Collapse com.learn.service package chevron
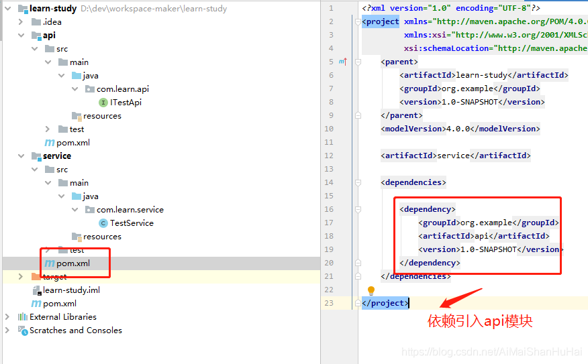588x364 pixels. pyautogui.click(x=75, y=209)
